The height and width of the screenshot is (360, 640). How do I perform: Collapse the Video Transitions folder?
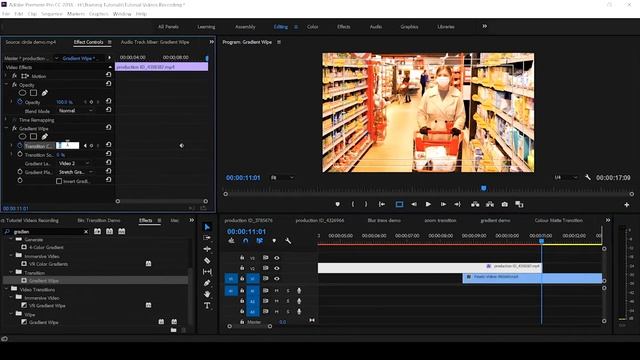click(6, 289)
